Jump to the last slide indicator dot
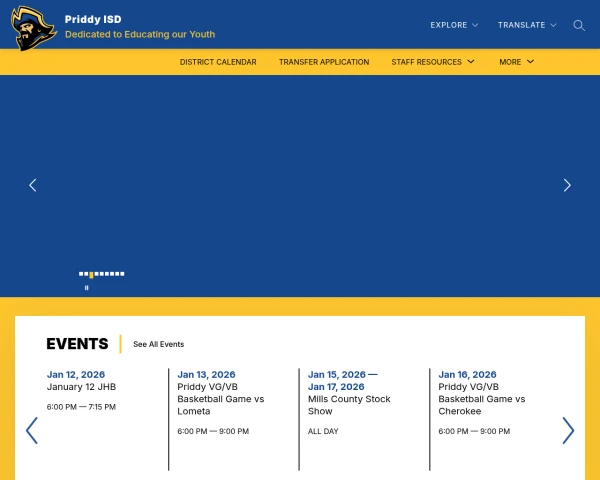This screenshot has height=480, width=600. [122, 274]
